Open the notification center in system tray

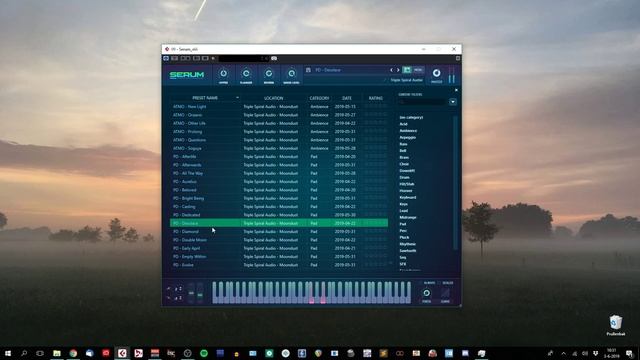[x=629, y=353]
